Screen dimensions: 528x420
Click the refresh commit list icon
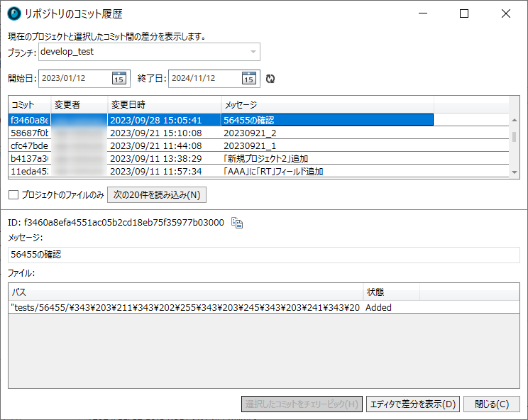point(270,79)
